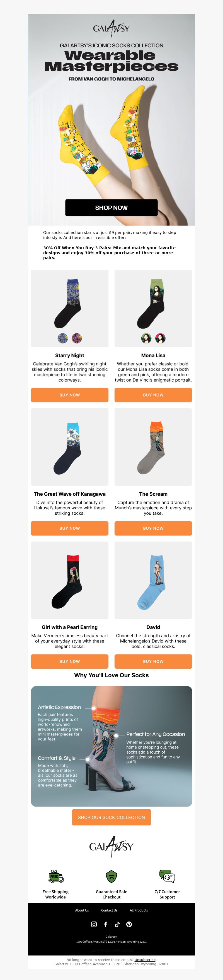Click the Free Shipping truck icon
This screenshot has height=980, width=223.
[x=55, y=876]
